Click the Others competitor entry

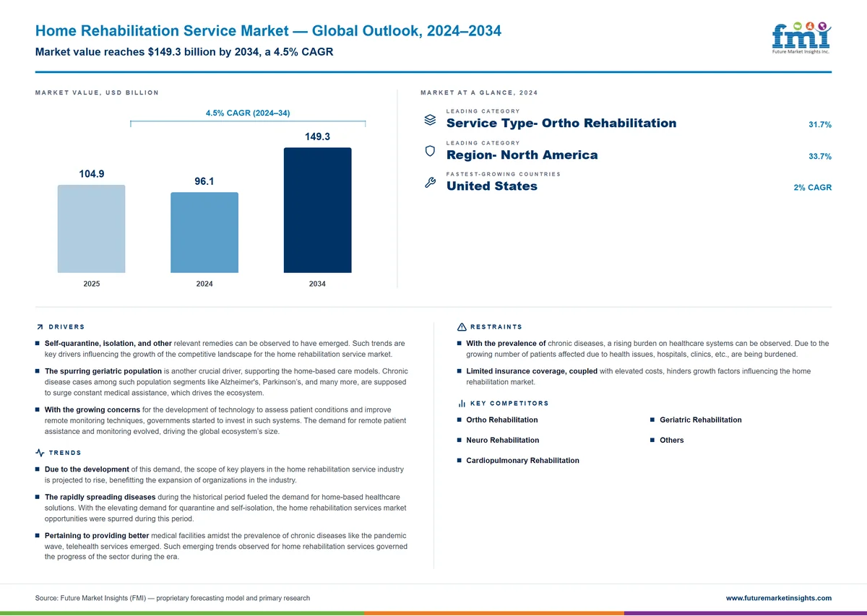pos(671,440)
